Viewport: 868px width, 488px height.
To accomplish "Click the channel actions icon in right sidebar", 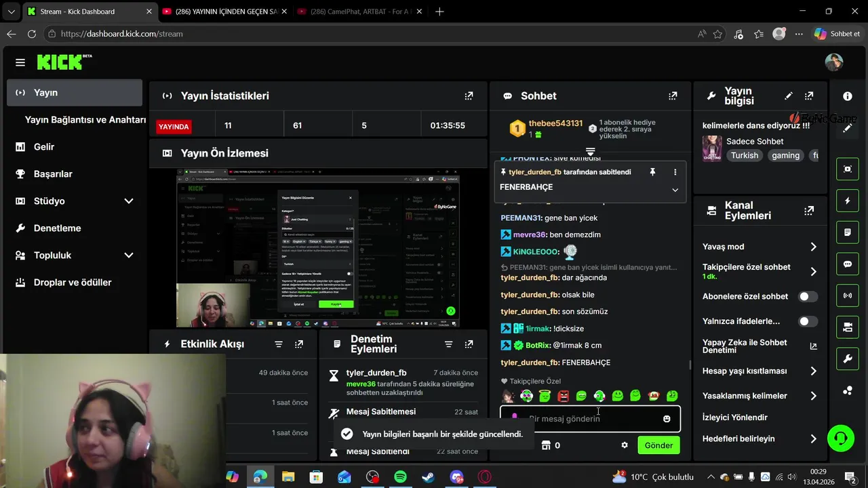I will (848, 327).
